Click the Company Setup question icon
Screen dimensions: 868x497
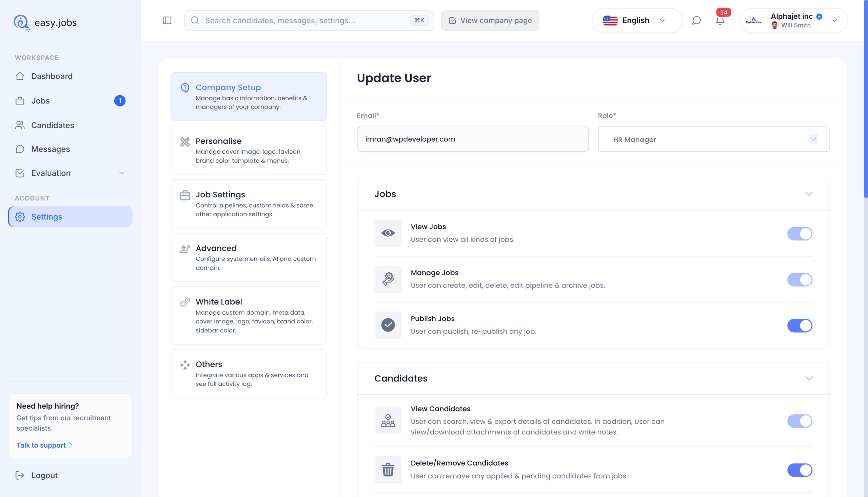coord(185,88)
